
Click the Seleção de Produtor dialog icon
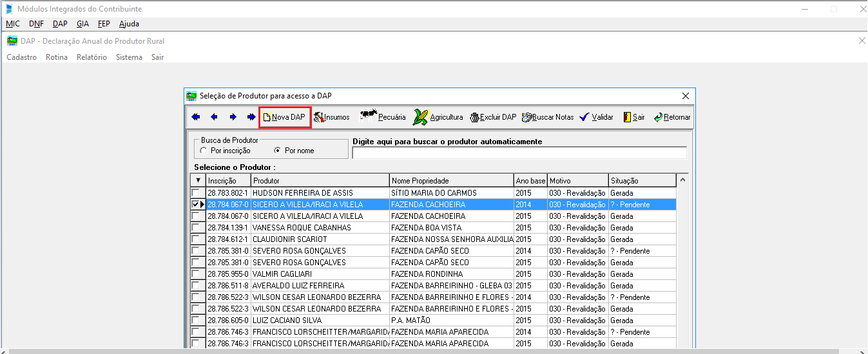(191, 96)
